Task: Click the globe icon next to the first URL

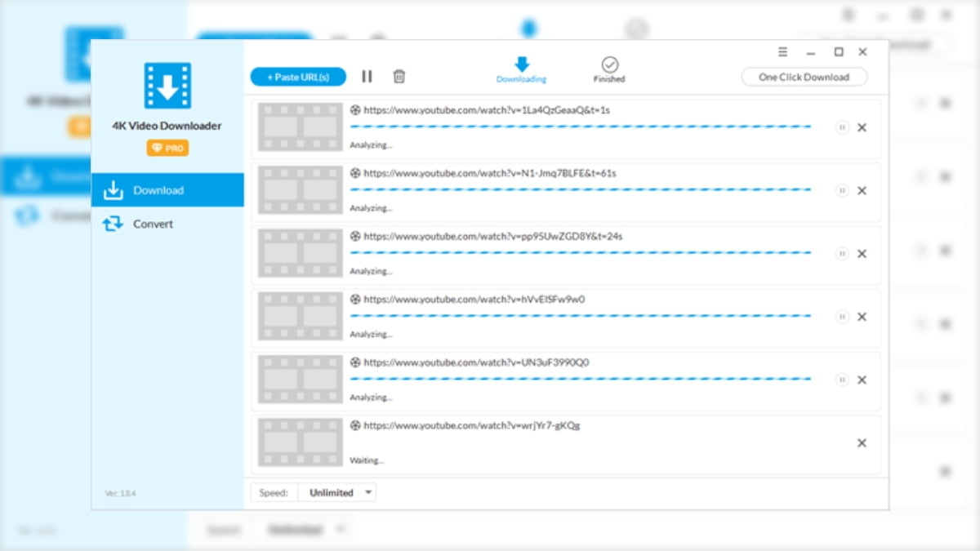Action: 354,109
